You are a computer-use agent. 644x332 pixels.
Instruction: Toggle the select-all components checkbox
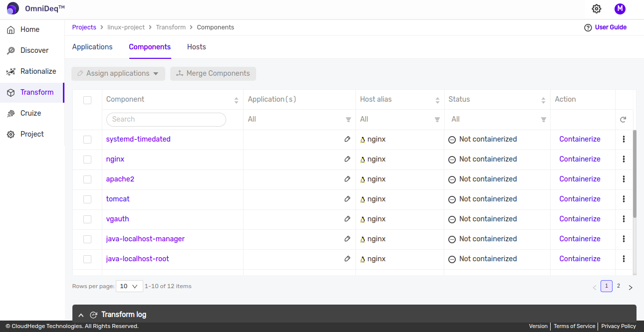tap(87, 100)
